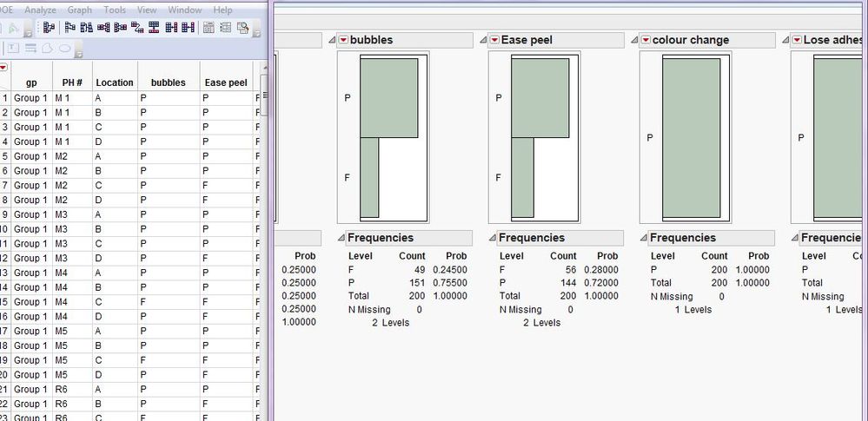Screen dimensions: 868x421
Task: Choose the Sort table icon
Action: click(x=87, y=27)
